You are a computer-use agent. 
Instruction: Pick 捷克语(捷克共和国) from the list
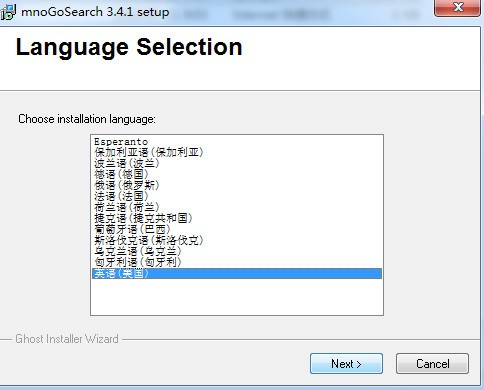pyautogui.click(x=237, y=218)
